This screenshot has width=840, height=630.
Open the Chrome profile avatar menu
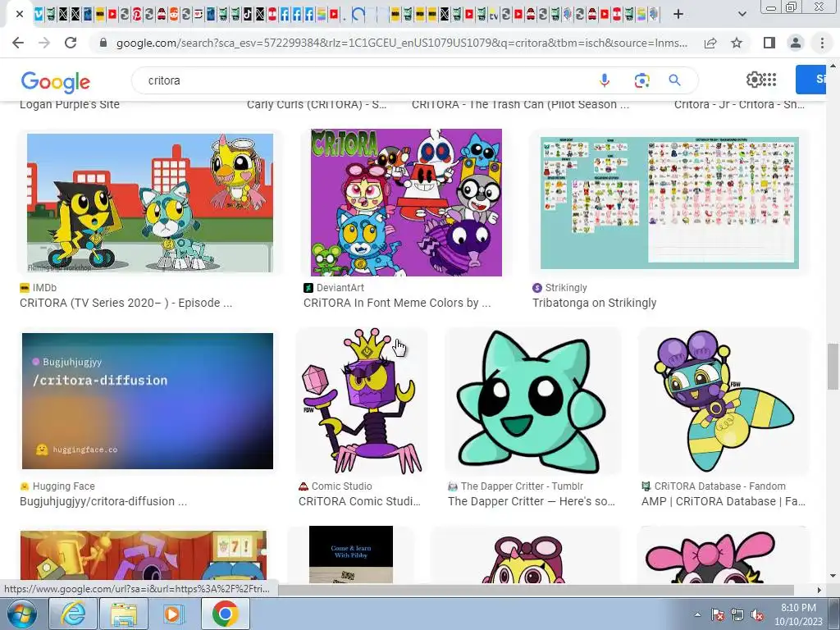pyautogui.click(x=796, y=43)
